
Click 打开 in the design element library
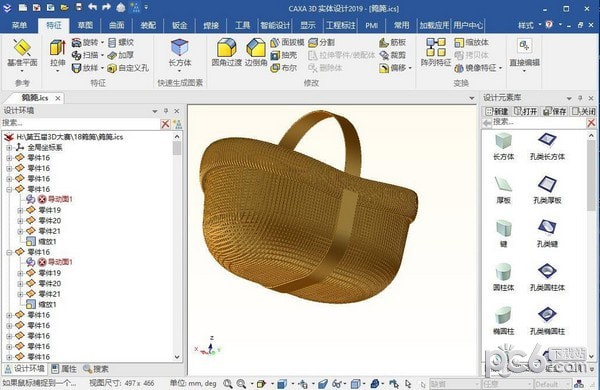(x=526, y=111)
